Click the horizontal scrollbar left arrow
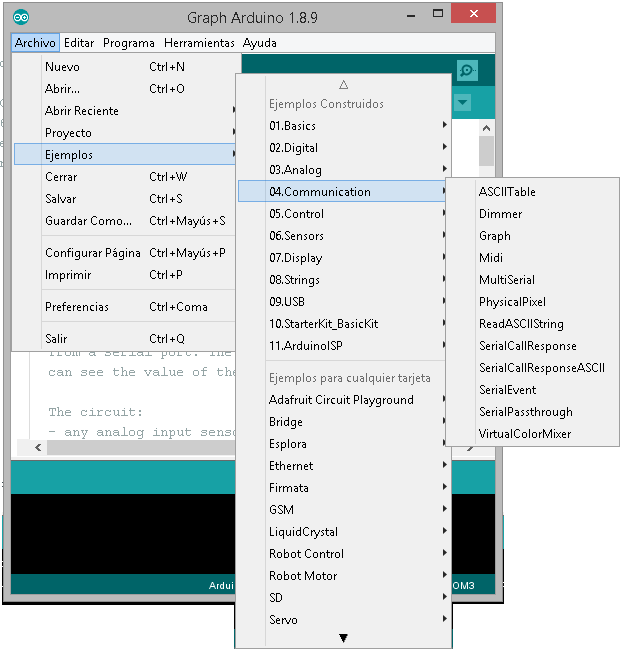This screenshot has height=653, width=624. pos(38,447)
